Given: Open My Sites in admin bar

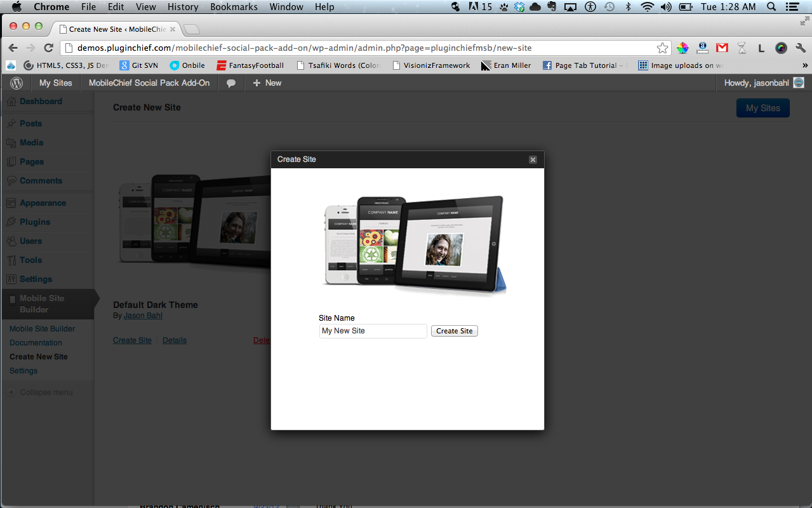Looking at the screenshot, I should point(56,83).
